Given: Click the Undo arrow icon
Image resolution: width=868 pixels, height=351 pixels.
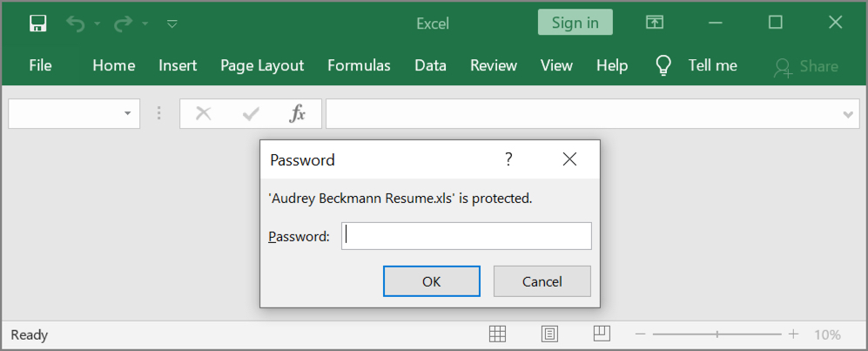Looking at the screenshot, I should [x=75, y=23].
